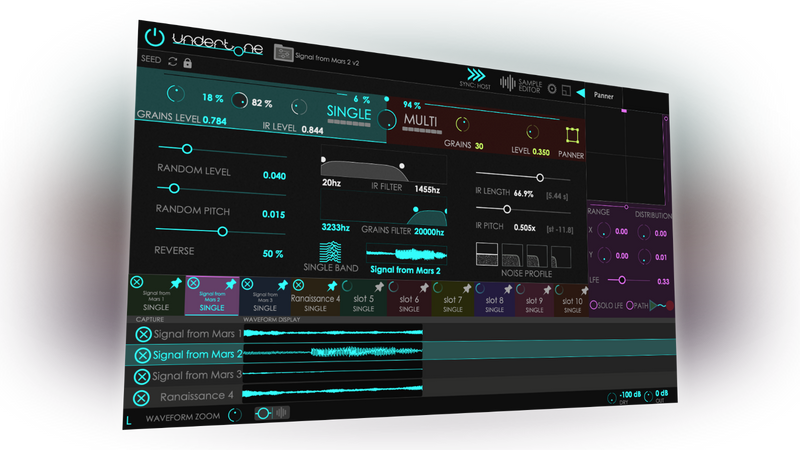Pin the Ranaissance 4 slot
This screenshot has height=450, width=800.
pos(332,286)
